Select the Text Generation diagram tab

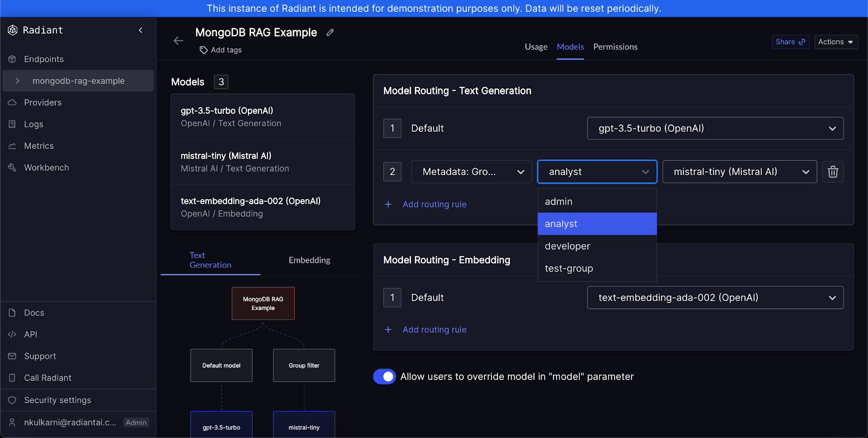point(210,260)
